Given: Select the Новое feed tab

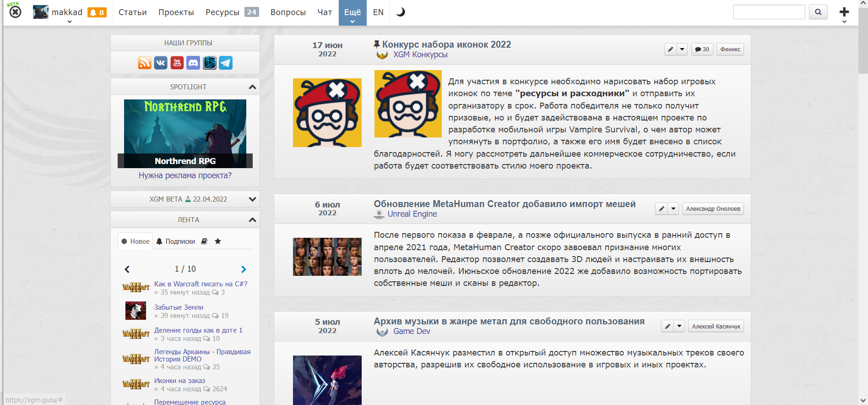Looking at the screenshot, I should pos(135,241).
